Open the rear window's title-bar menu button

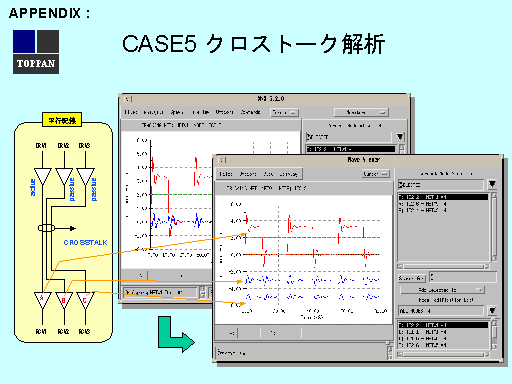(x=128, y=99)
